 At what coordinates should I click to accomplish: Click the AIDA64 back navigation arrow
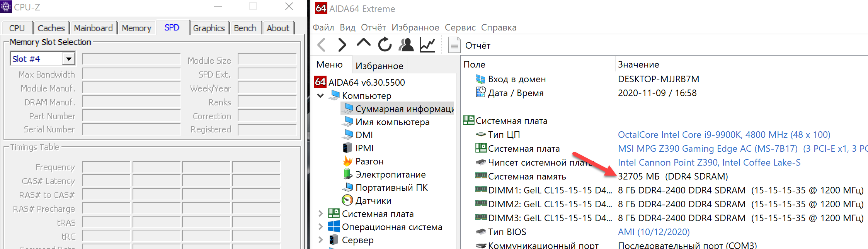[x=322, y=45]
